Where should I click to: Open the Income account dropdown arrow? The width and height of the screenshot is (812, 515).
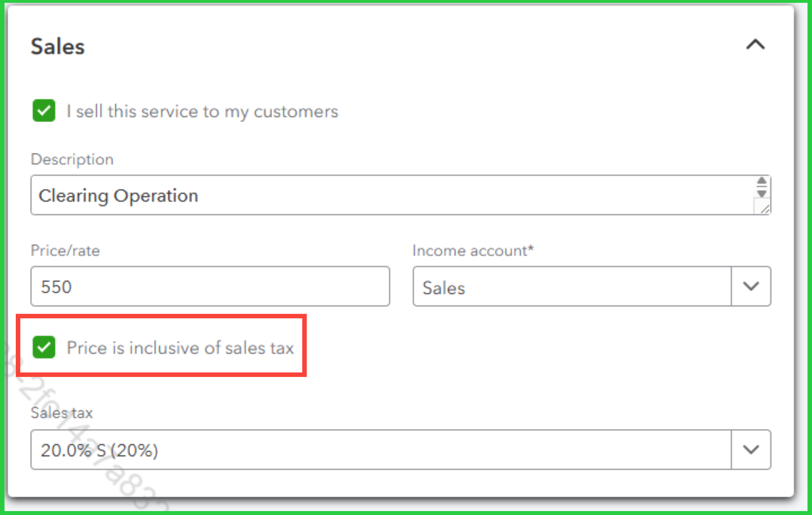(x=751, y=287)
